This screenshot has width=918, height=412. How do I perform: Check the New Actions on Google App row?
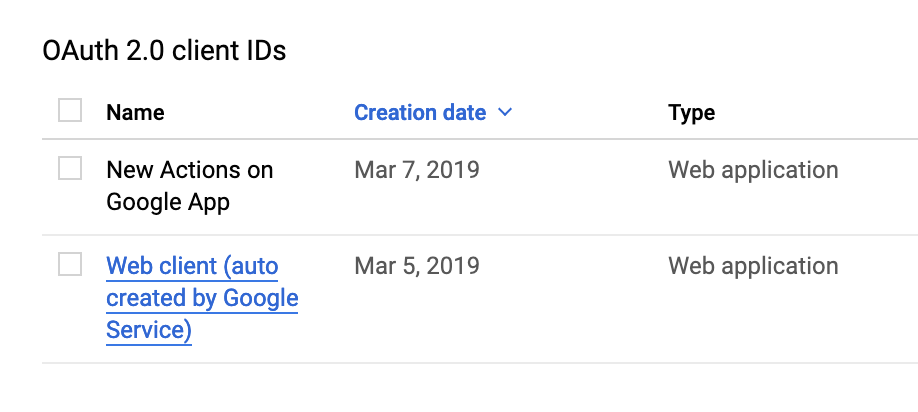coord(70,168)
